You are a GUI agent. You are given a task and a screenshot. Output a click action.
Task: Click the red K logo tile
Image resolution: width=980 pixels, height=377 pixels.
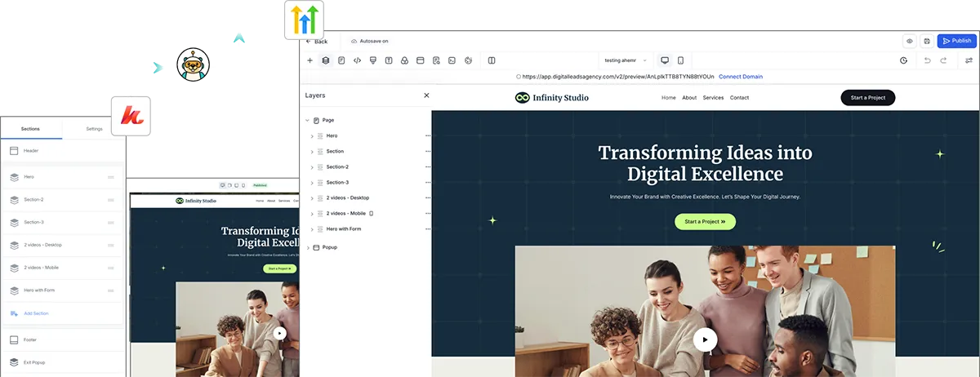[x=131, y=117]
